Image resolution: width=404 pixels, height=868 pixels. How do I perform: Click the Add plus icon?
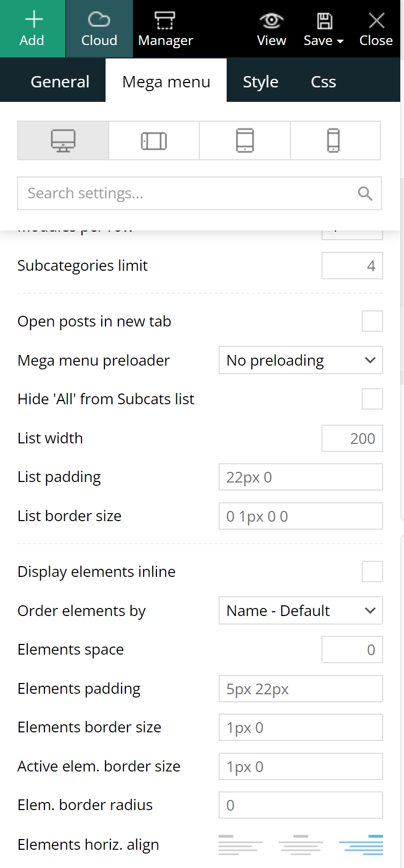34,20
